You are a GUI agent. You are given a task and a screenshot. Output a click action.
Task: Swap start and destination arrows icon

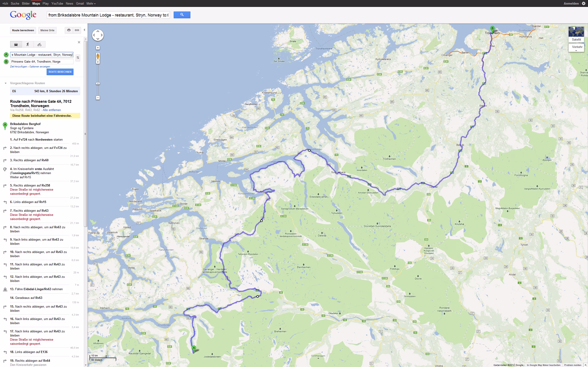point(78,58)
